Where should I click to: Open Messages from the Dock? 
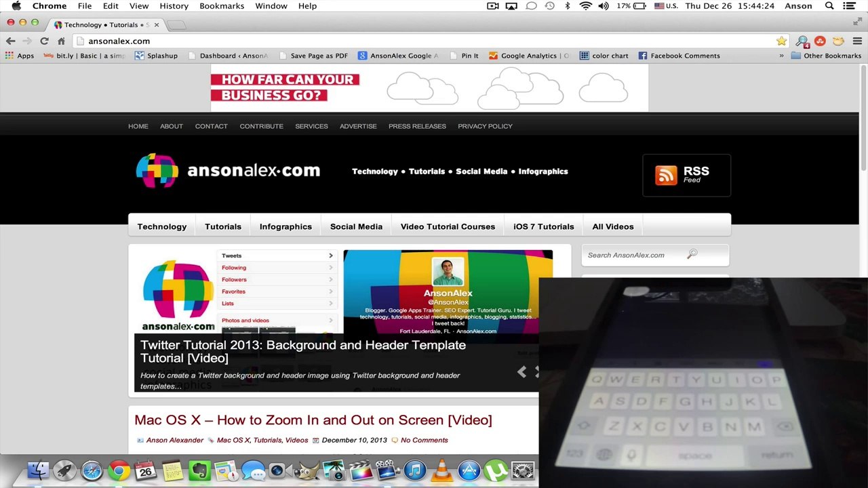(253, 470)
